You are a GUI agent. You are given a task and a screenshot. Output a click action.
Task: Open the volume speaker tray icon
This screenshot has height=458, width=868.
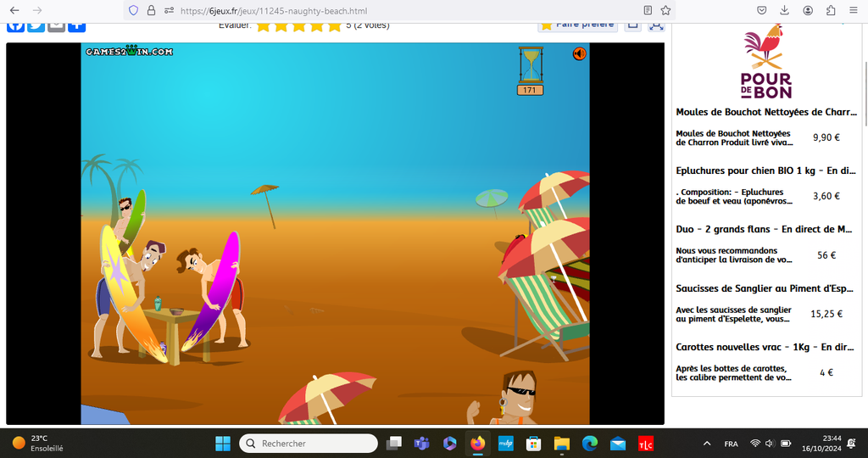click(770, 443)
